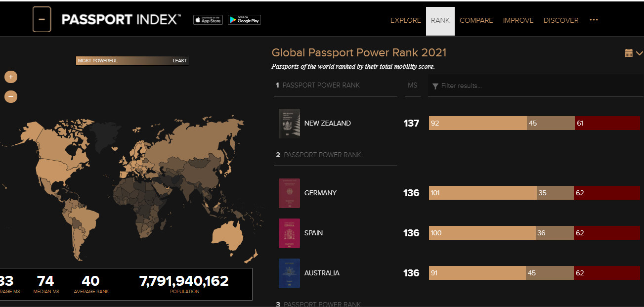Open the Compare tab
The image size is (644, 307).
click(x=476, y=20)
